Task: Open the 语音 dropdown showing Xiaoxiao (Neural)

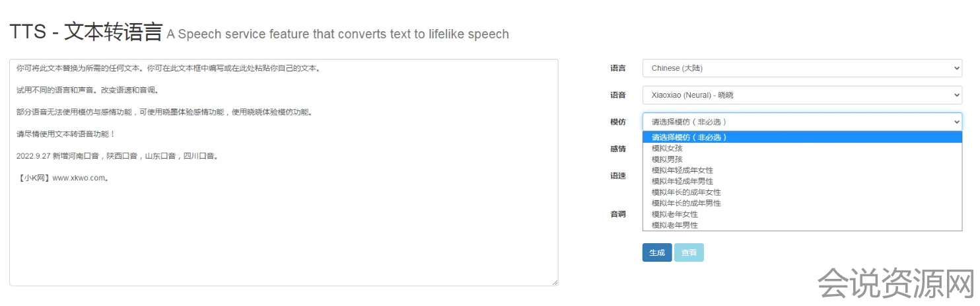Action: [802, 95]
